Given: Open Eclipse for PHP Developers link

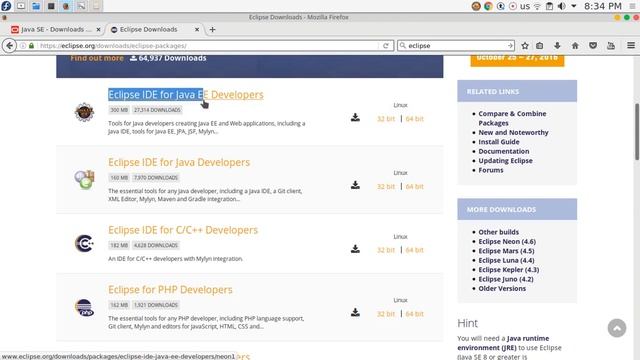Looking at the screenshot, I should coord(170,290).
